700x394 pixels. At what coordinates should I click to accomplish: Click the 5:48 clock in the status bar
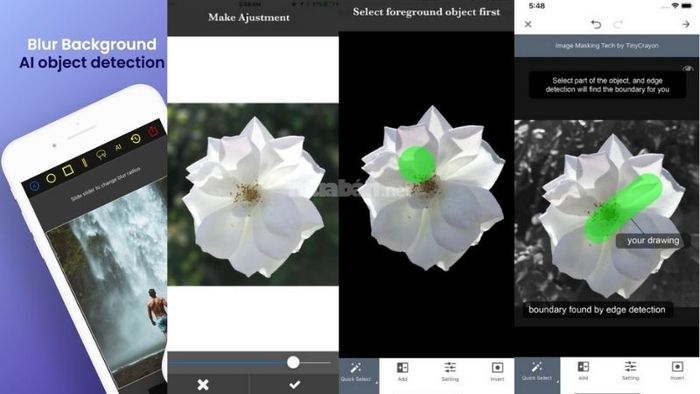(537, 6)
